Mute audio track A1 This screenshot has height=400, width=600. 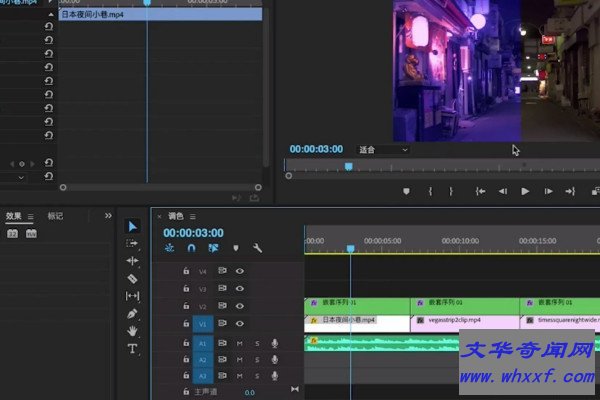(x=240, y=343)
